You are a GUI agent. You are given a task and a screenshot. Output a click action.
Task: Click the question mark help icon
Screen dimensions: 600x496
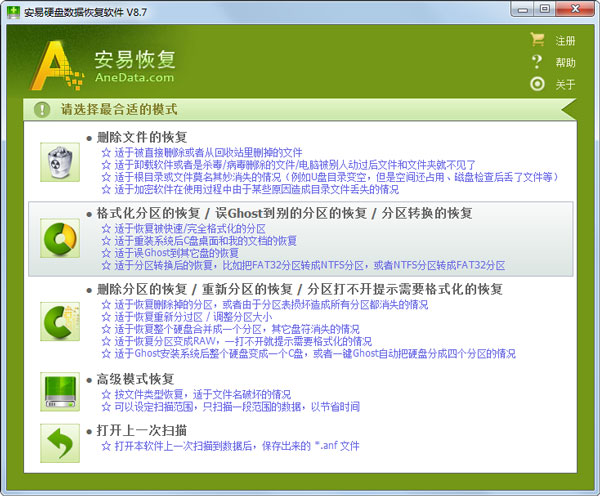point(537,62)
